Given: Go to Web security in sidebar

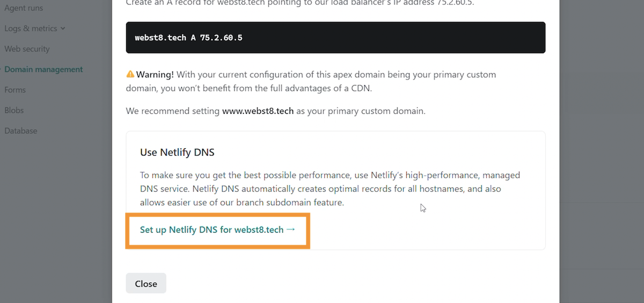Looking at the screenshot, I should (x=27, y=49).
